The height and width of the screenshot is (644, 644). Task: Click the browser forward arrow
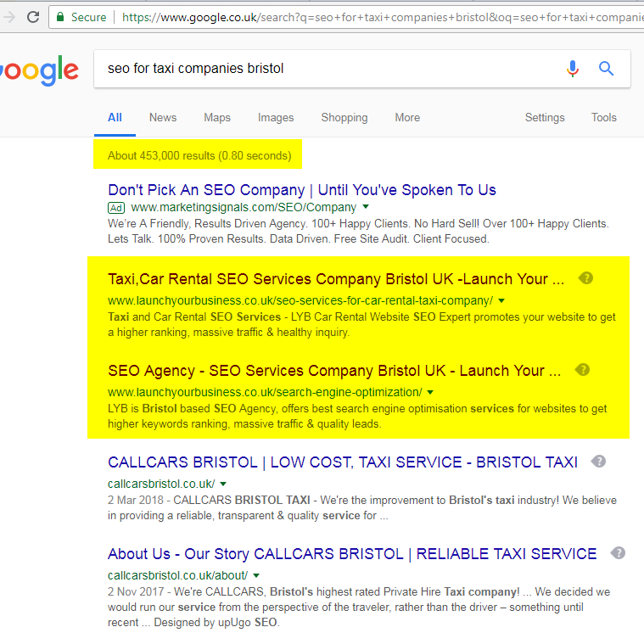[x=9, y=17]
